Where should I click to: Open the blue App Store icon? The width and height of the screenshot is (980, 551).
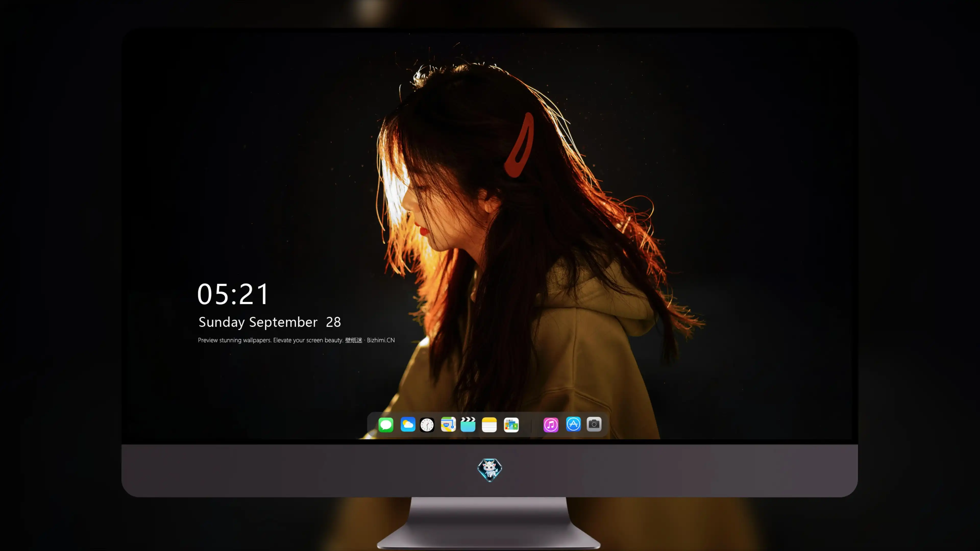573,424
